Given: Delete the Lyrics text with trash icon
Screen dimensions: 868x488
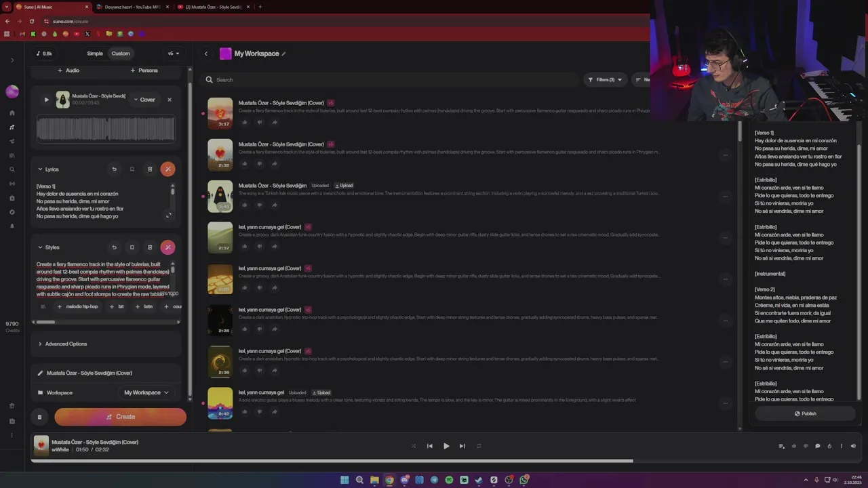Looking at the screenshot, I should (x=150, y=169).
